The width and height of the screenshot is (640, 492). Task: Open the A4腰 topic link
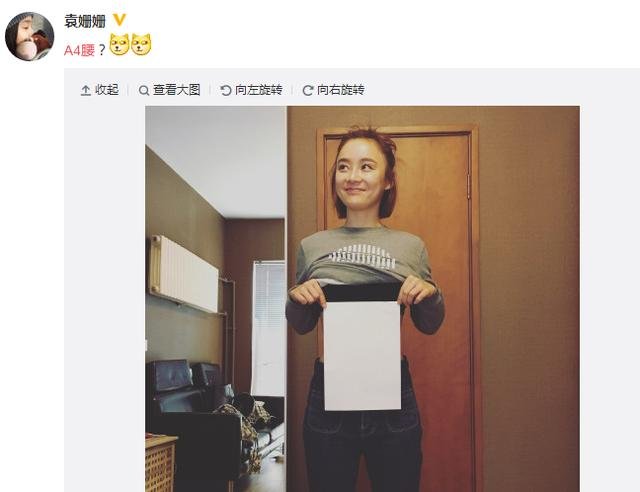point(80,50)
